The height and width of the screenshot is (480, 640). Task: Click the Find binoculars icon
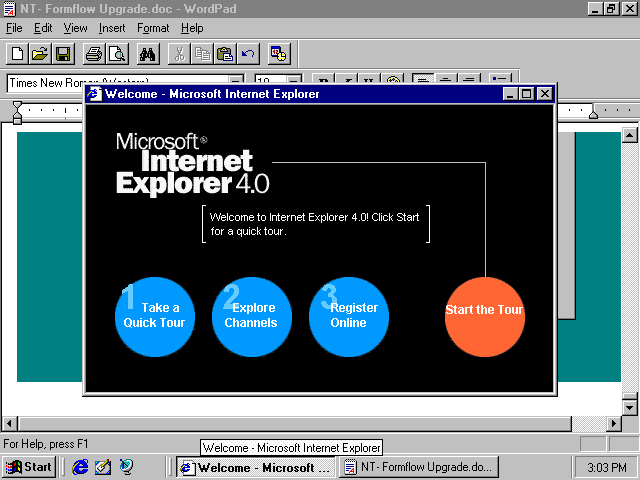point(149,54)
